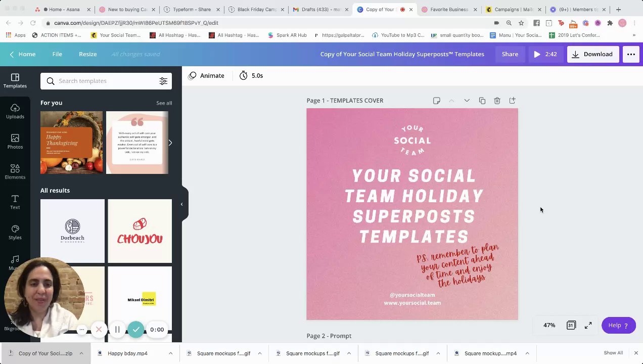Click Show All downloads
The height and width of the screenshot is (364, 643).
(x=613, y=353)
